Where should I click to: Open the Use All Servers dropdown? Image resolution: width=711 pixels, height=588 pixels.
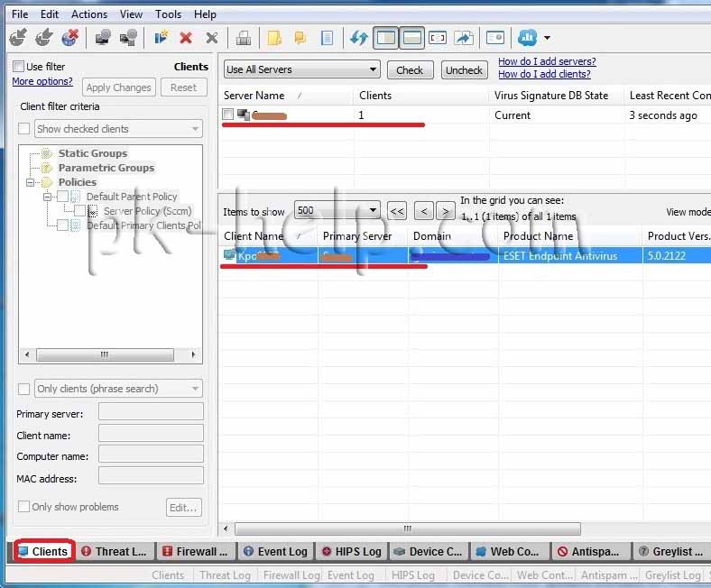[x=302, y=69]
